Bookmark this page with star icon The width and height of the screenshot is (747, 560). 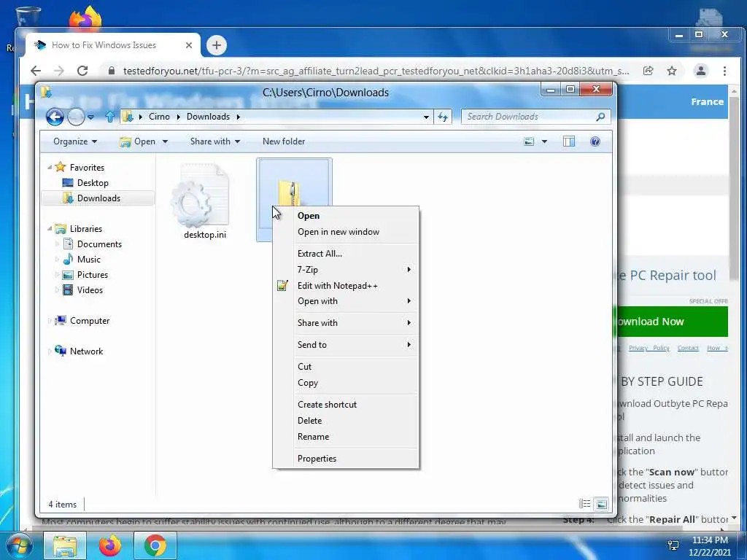tap(672, 71)
